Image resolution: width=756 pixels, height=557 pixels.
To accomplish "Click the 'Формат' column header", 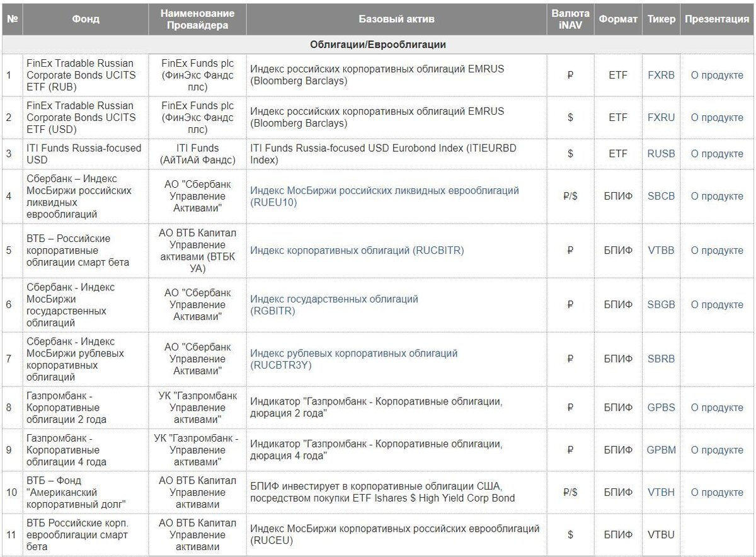I will [618, 19].
